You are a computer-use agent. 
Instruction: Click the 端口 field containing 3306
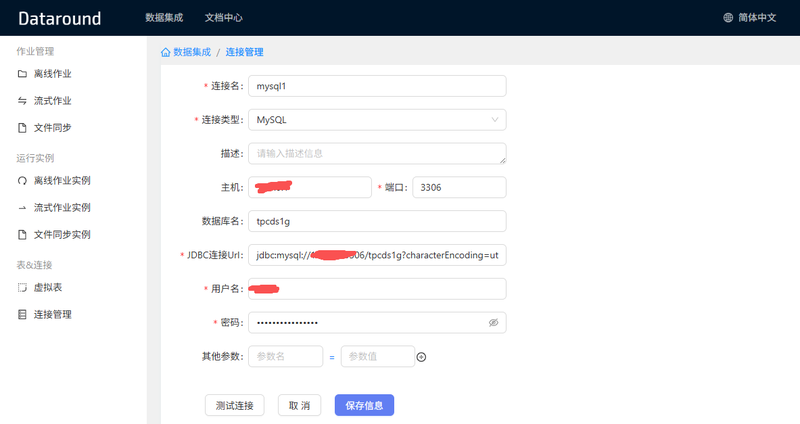pyautogui.click(x=459, y=187)
